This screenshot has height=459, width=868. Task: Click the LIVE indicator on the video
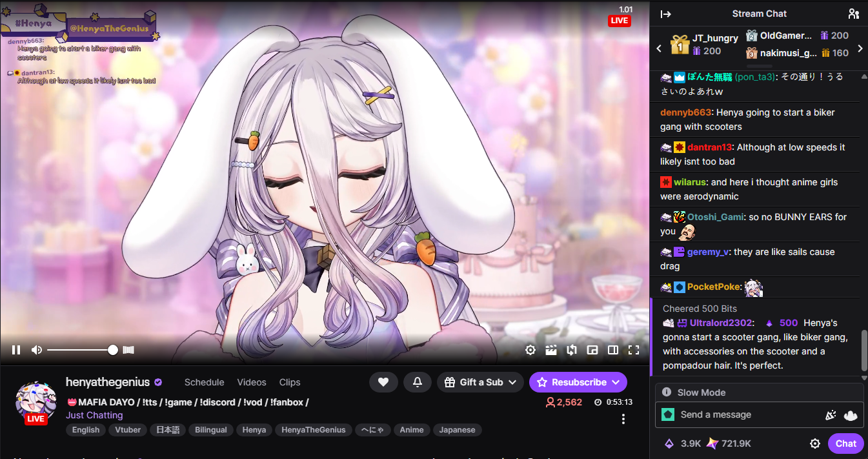tap(619, 21)
